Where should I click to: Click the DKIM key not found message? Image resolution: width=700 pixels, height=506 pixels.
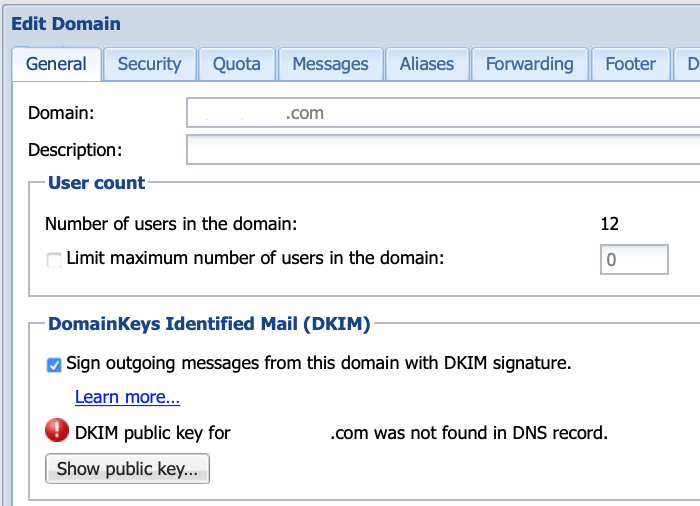click(x=340, y=433)
